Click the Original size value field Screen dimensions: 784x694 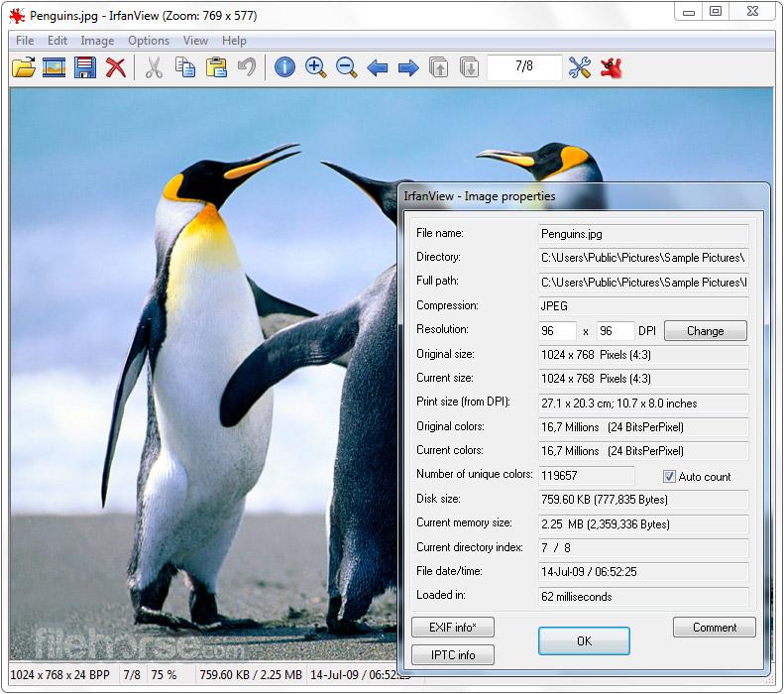(643, 355)
